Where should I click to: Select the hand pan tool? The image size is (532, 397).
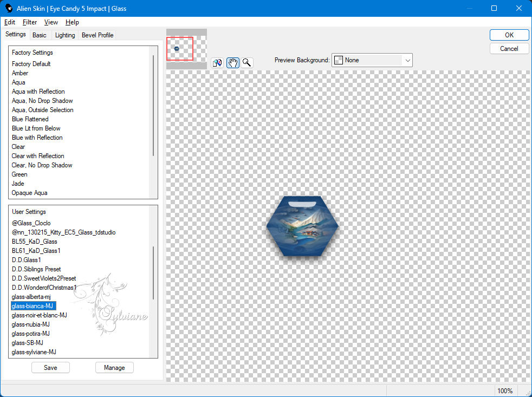point(233,63)
